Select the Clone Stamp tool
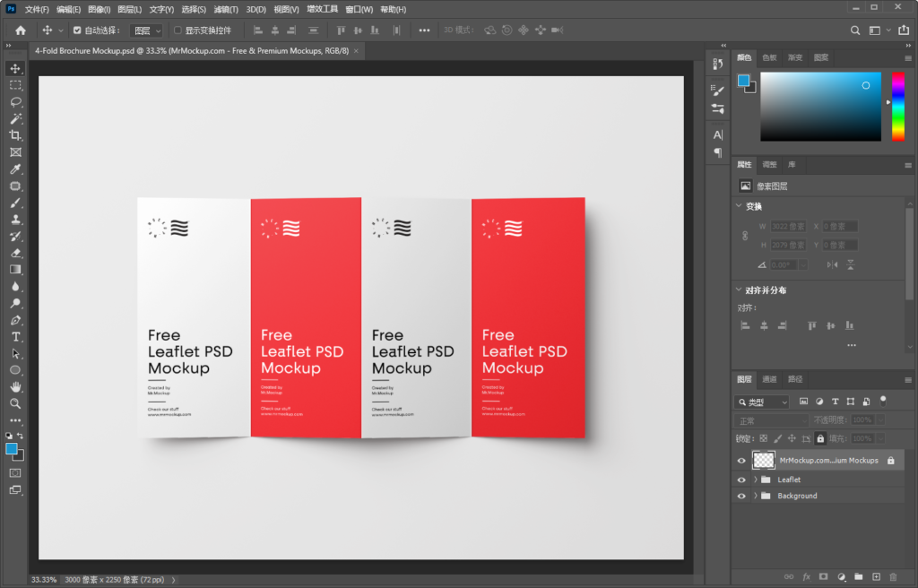This screenshot has width=918, height=588. (15, 220)
